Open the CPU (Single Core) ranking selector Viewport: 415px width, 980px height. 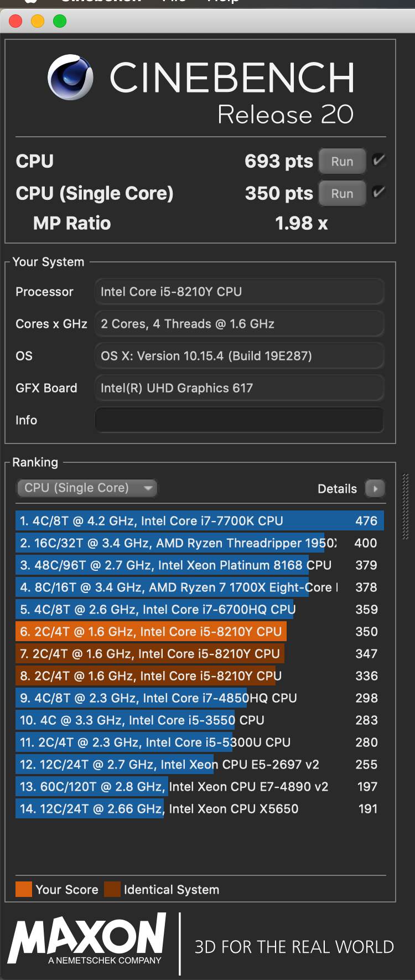[x=86, y=488]
